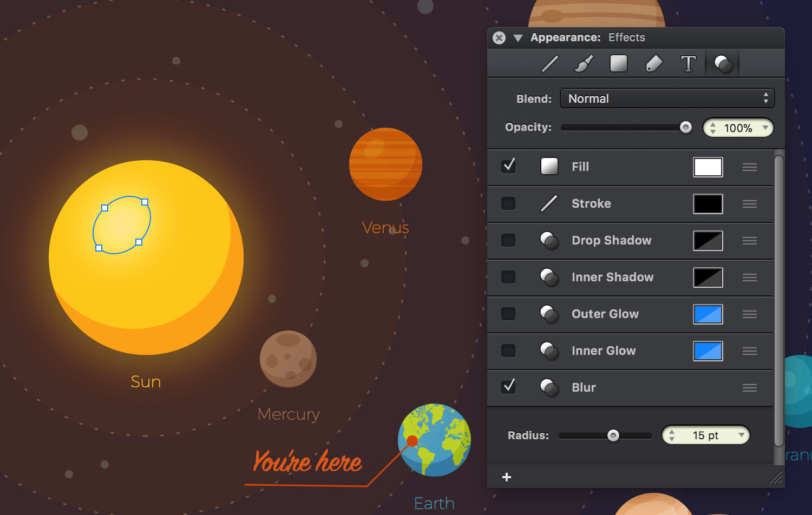Open the Brush appearance tab
812x515 pixels.
pos(584,64)
